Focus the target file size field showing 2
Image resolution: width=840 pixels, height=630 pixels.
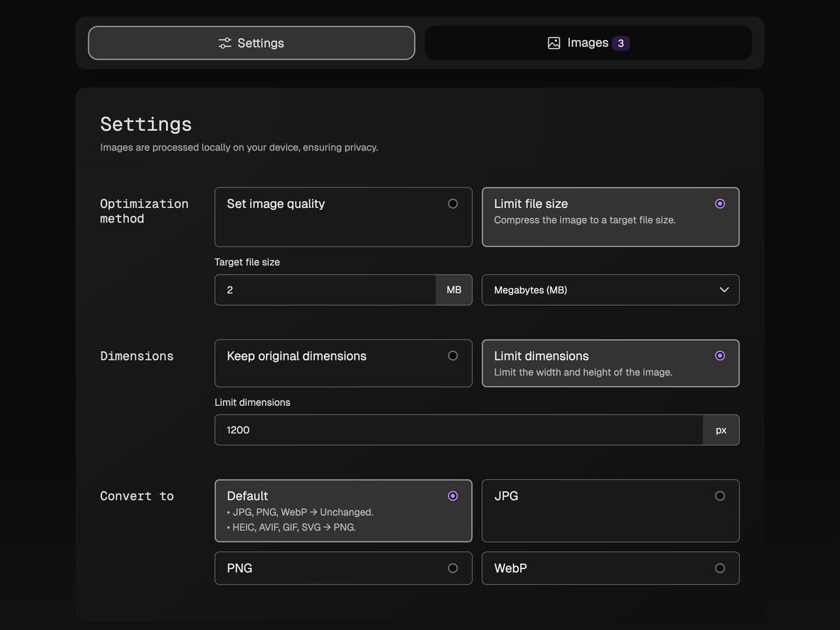point(325,290)
